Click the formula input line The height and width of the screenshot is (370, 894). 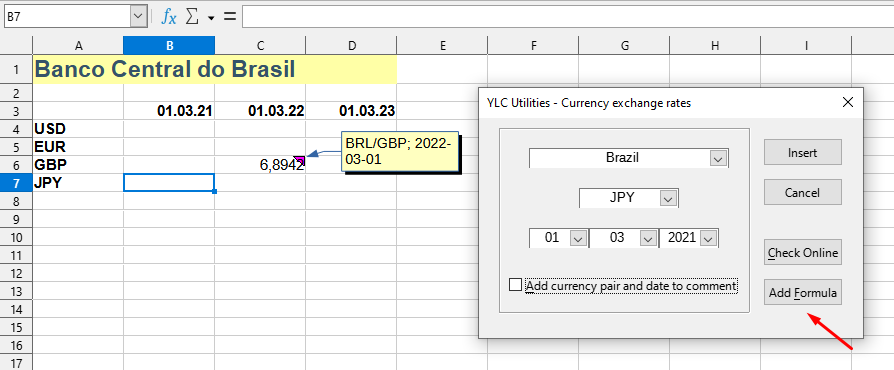coord(567,17)
